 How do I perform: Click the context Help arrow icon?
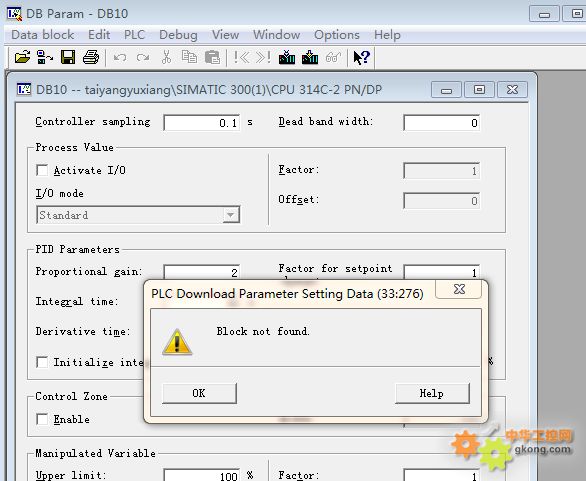tap(361, 57)
